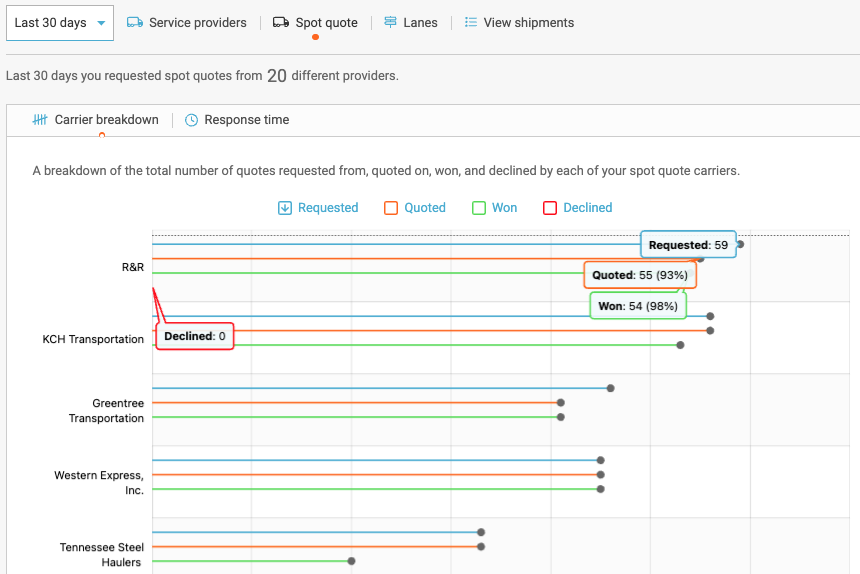Switch to the Response time tab

(246, 120)
